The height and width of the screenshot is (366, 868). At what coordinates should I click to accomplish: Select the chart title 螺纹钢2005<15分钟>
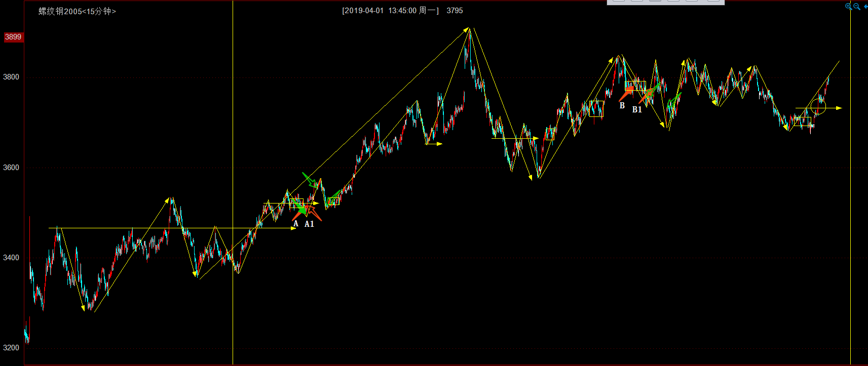pos(77,11)
